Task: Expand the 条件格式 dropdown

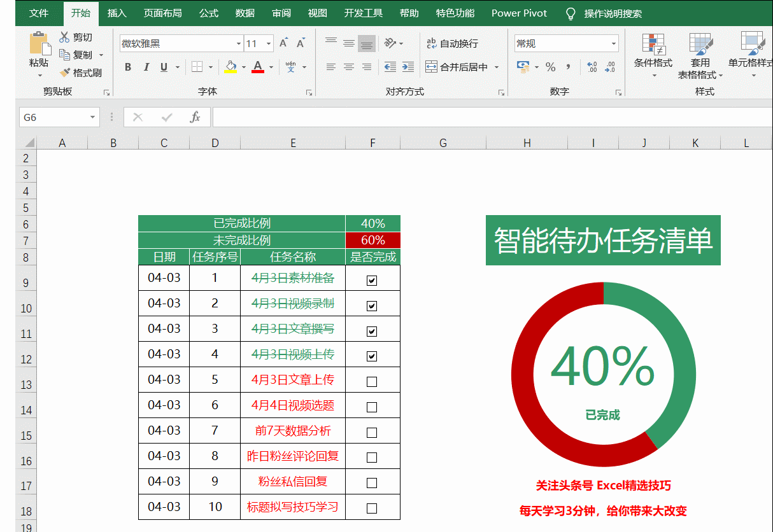Action: pos(653,75)
